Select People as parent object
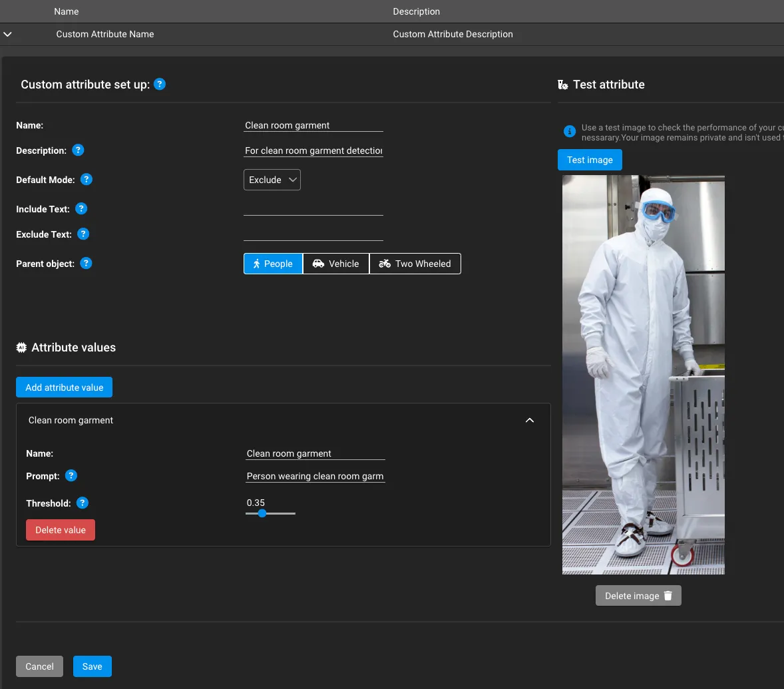This screenshot has height=689, width=784. click(273, 264)
